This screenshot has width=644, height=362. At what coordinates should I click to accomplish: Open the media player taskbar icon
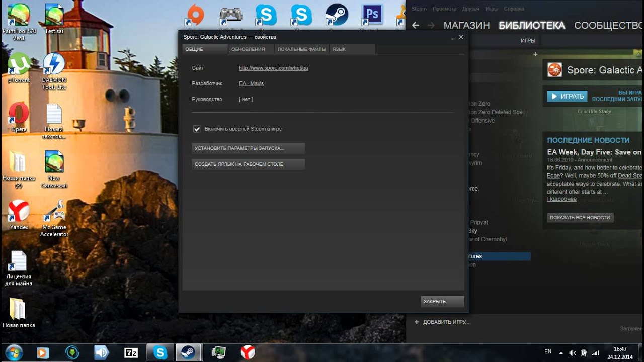44,352
